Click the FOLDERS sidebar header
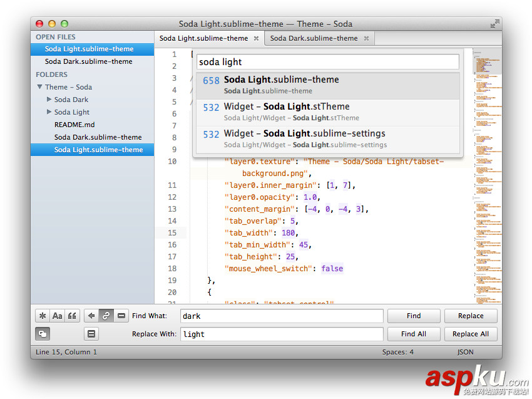Screen dimensions: 532x399 coord(51,75)
